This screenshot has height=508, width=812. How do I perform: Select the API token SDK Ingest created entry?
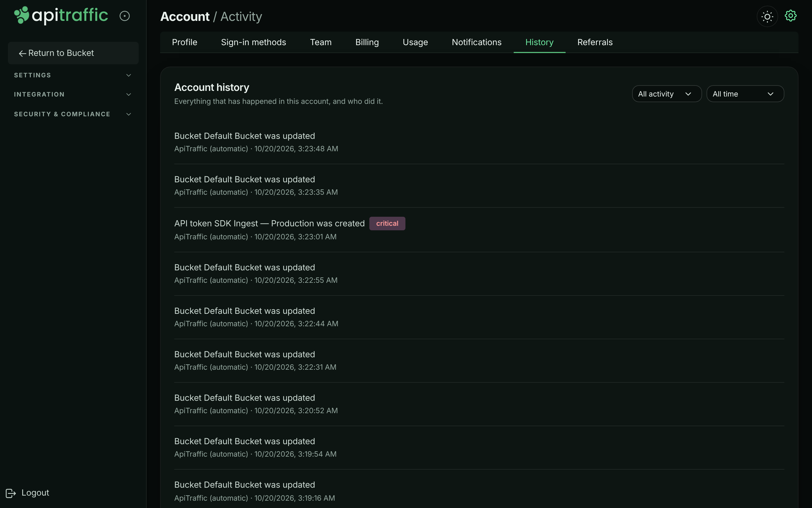tap(479, 230)
